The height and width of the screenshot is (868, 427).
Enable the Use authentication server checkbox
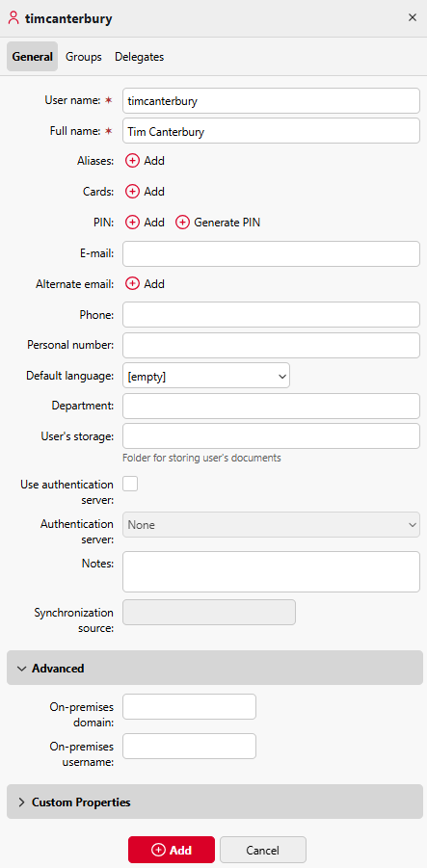130,484
